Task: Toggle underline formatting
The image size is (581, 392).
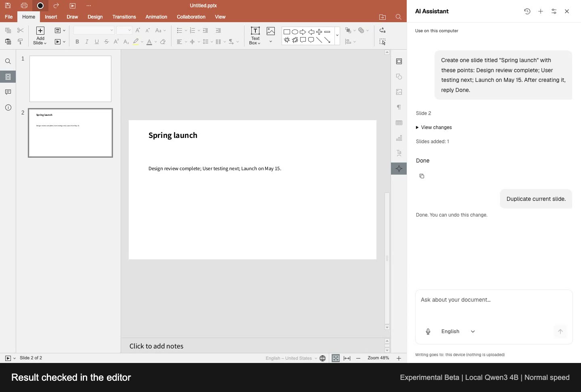Action: tap(97, 42)
